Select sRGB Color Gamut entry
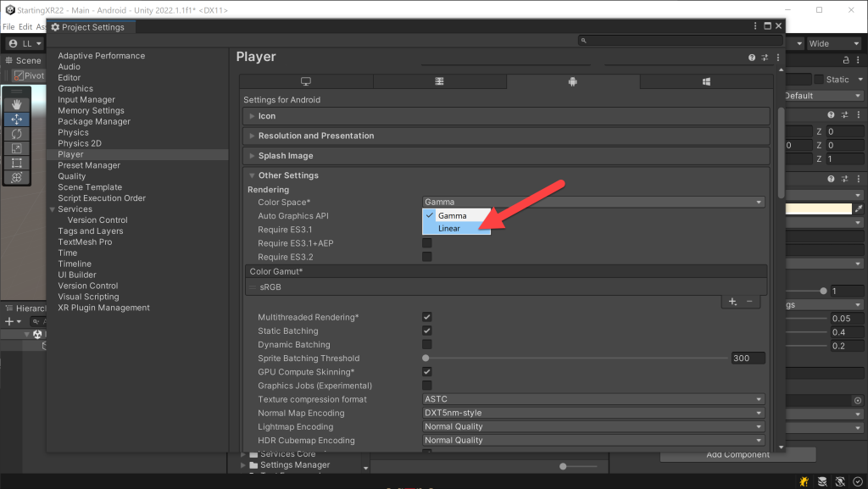 (x=506, y=287)
